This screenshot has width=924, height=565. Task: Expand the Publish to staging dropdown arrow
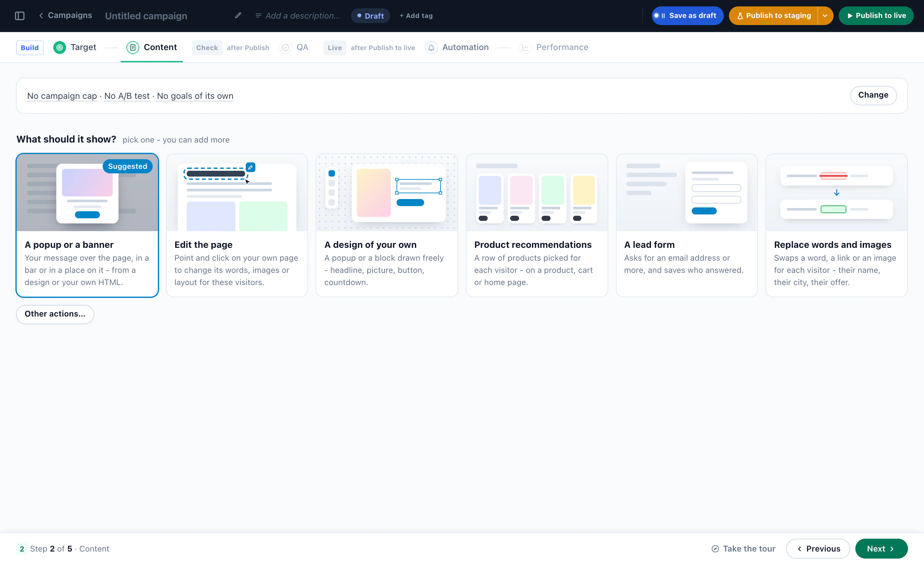pos(825,16)
